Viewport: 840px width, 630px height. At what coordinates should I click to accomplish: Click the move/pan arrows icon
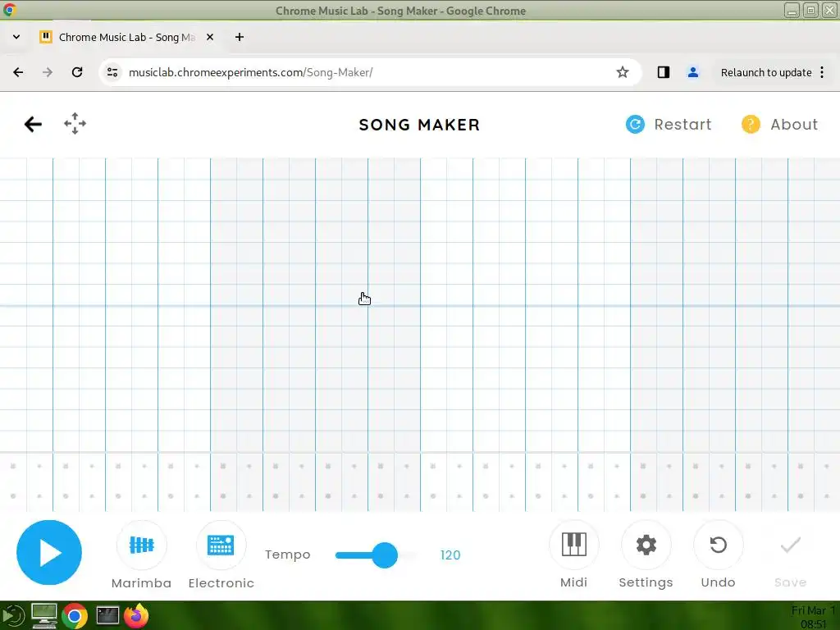coord(75,124)
